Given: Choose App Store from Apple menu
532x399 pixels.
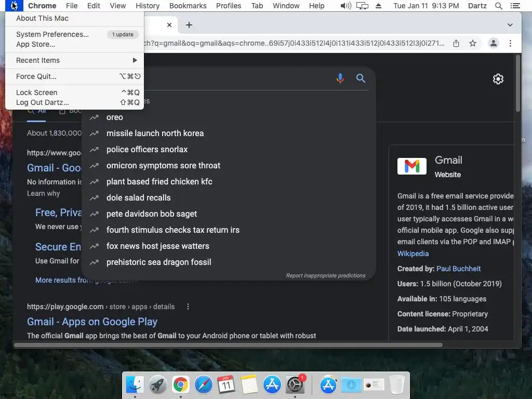Looking at the screenshot, I should (x=74, y=44).
